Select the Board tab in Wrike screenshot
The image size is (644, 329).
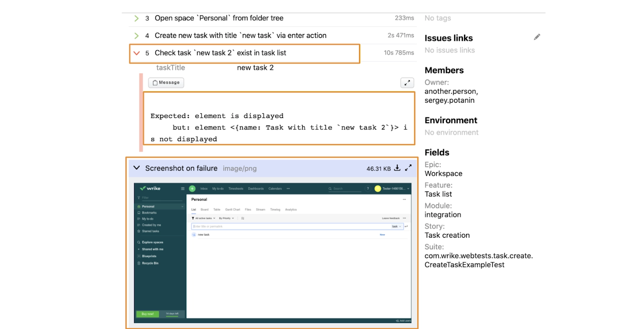[204, 210]
